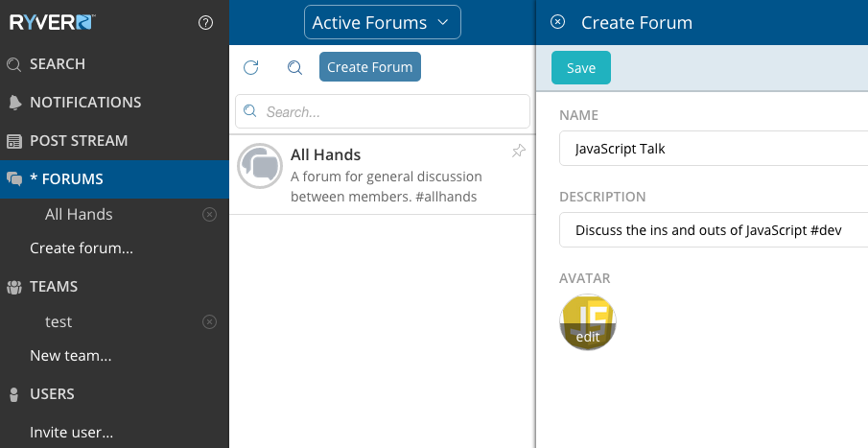Click the magnifier icon beside Create Forum

(x=295, y=67)
